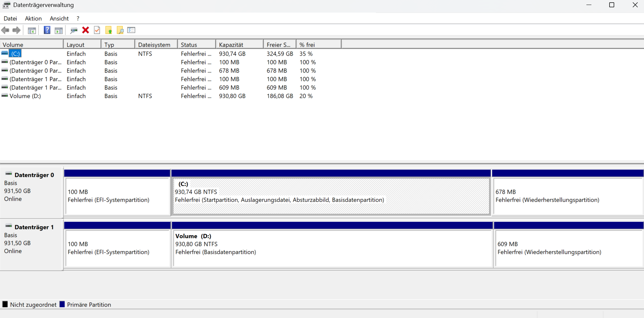The width and height of the screenshot is (644, 318).
Task: Click the Datenträgerverwaltung title bar app icon
Action: (x=6, y=5)
